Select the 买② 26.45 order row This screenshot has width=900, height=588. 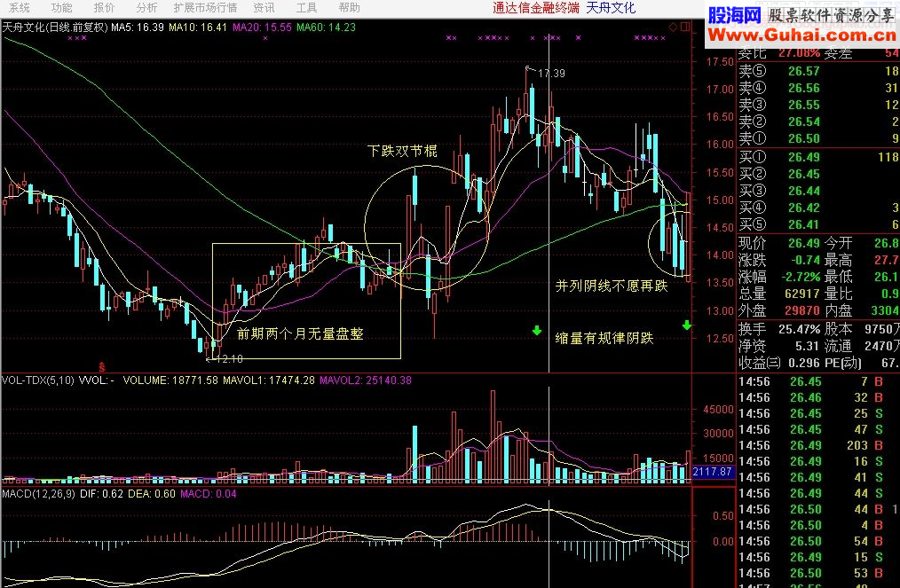(818, 174)
